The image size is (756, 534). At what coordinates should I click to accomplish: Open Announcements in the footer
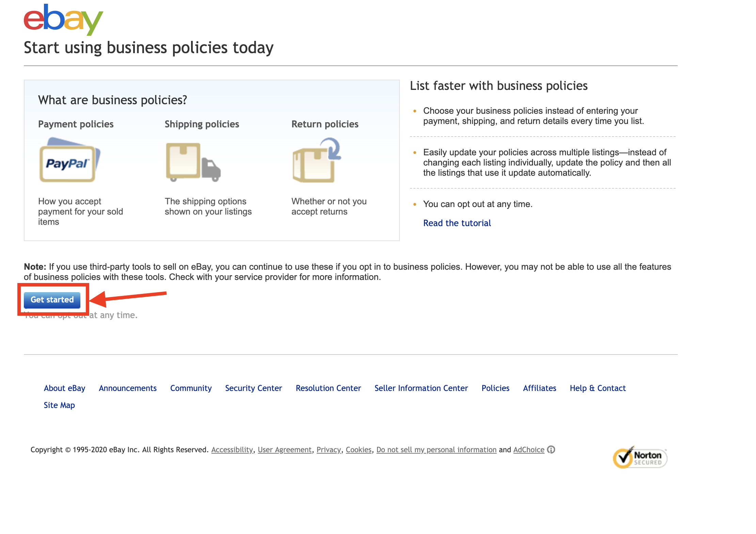pos(128,388)
